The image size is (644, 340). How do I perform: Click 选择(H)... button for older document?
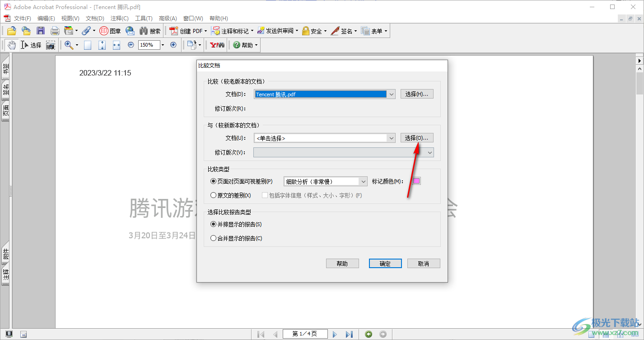click(417, 94)
